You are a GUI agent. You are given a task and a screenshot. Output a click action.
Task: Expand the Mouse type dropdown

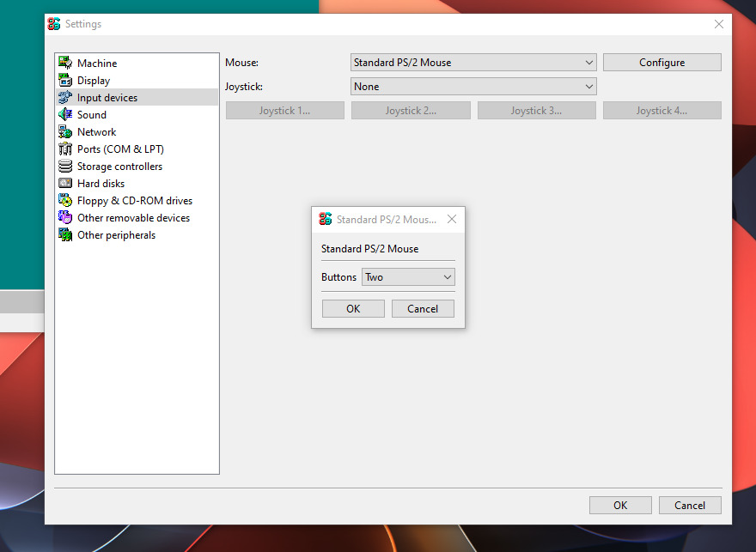pos(473,62)
